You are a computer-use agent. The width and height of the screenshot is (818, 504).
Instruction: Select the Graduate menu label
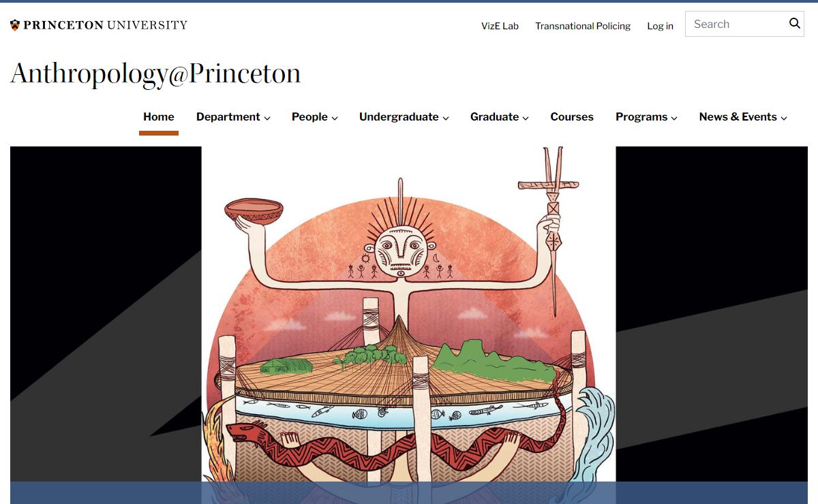click(494, 116)
